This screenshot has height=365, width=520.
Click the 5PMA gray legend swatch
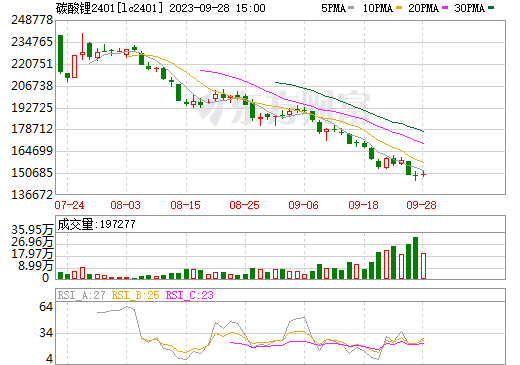coord(351,8)
